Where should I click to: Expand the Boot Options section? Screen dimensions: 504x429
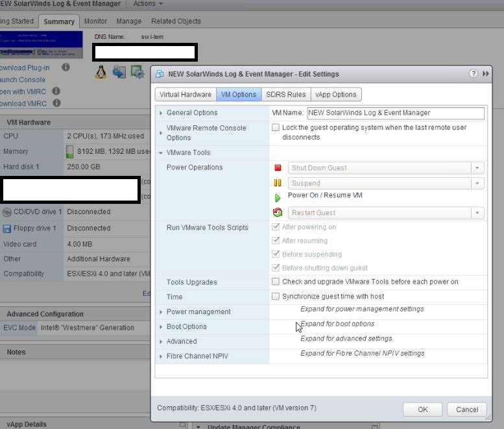161,326
